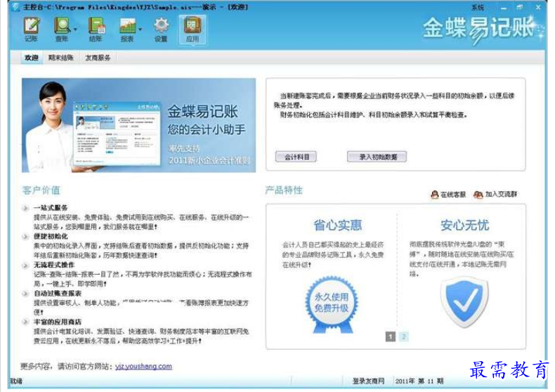The image size is (555, 392).
Task: Click the 金蝶易记账 brand logo at top right
Action: [483, 30]
